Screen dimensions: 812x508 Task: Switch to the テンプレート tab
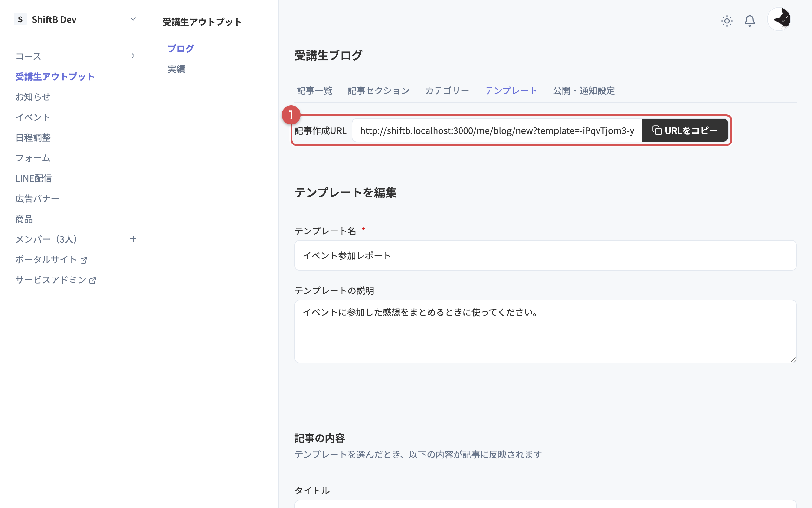point(511,90)
